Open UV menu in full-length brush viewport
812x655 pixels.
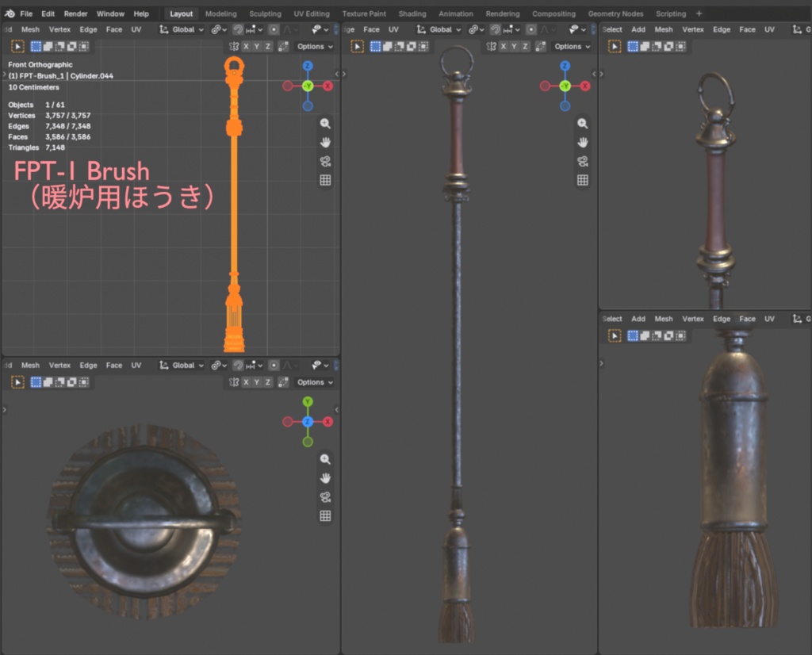tap(393, 29)
